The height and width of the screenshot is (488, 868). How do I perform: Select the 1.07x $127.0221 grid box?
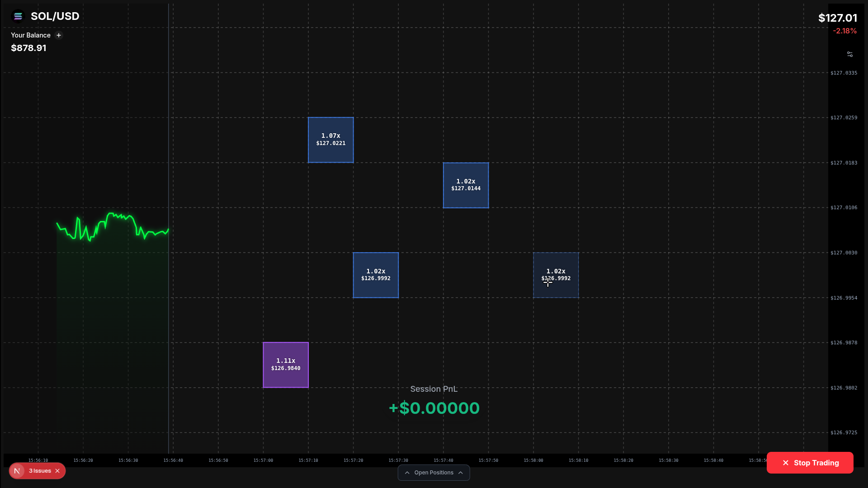(331, 140)
